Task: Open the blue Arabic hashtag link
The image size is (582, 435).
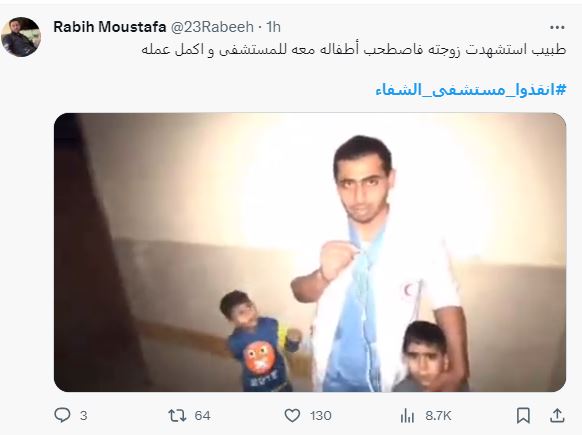Action: 471,90
